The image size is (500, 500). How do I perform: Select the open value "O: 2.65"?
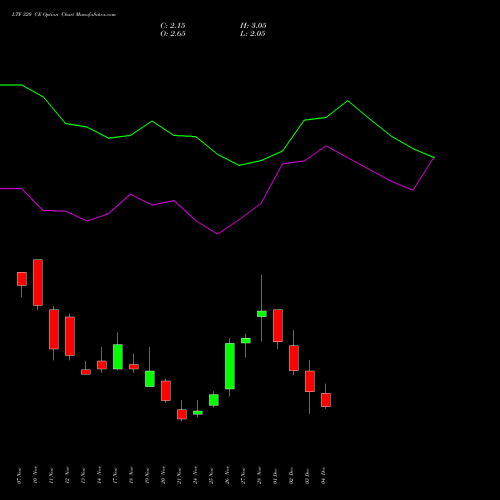tap(173, 34)
